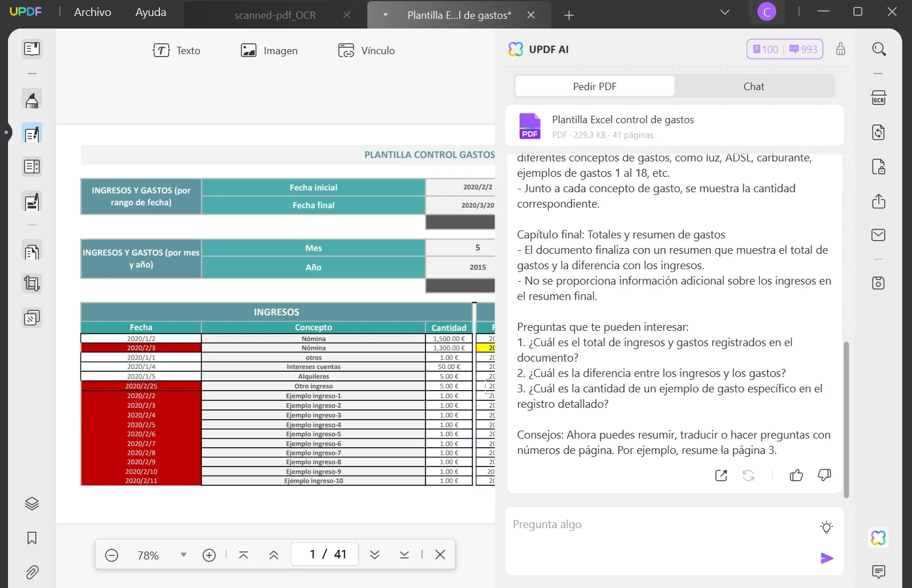Select the Crop Pages tool in sidebar
This screenshot has width=912, height=588.
click(32, 283)
